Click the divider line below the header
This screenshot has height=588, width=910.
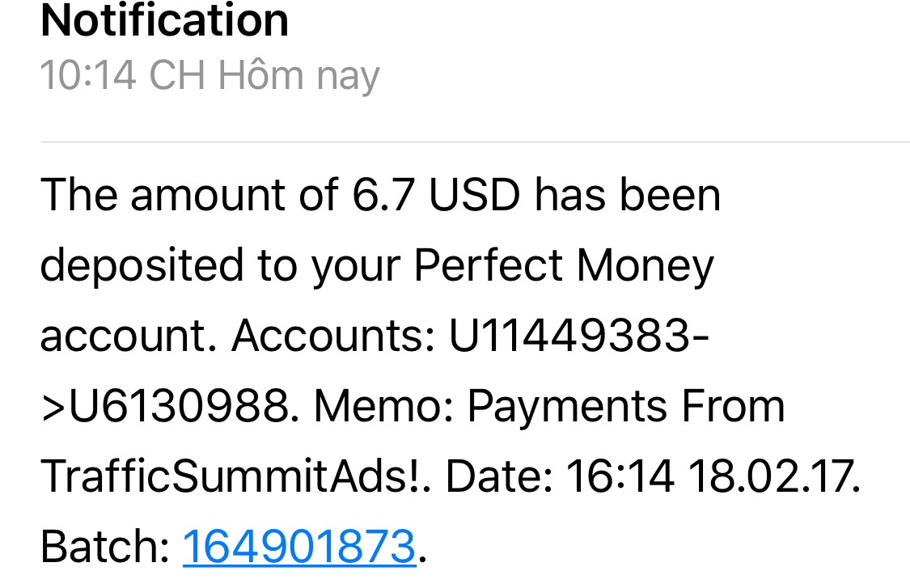pos(475,142)
